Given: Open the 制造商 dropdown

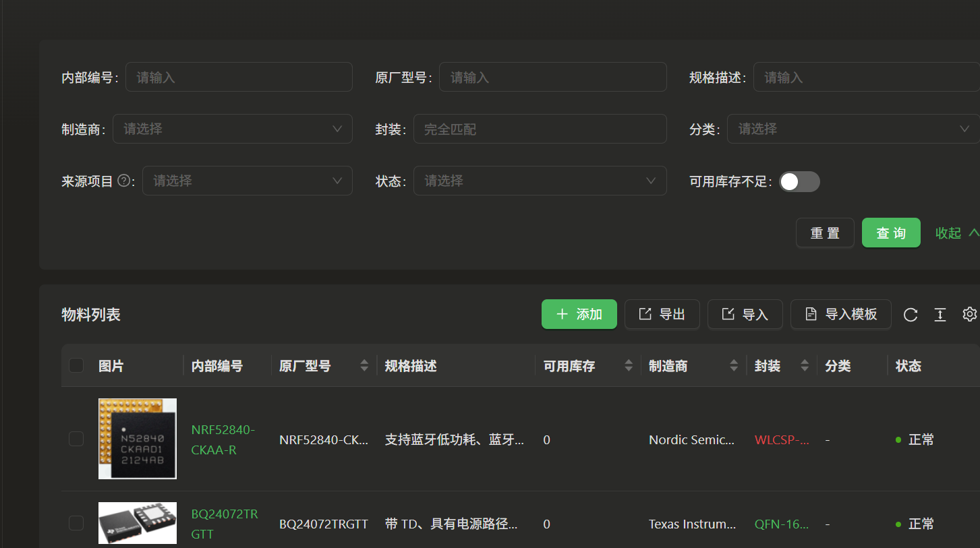Looking at the screenshot, I should point(232,129).
